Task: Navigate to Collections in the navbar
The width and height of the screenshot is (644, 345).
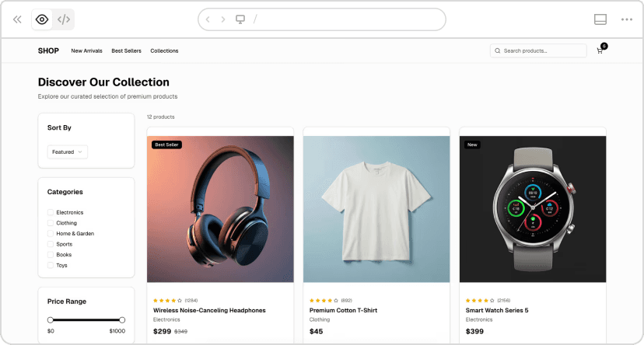Action: pos(164,51)
